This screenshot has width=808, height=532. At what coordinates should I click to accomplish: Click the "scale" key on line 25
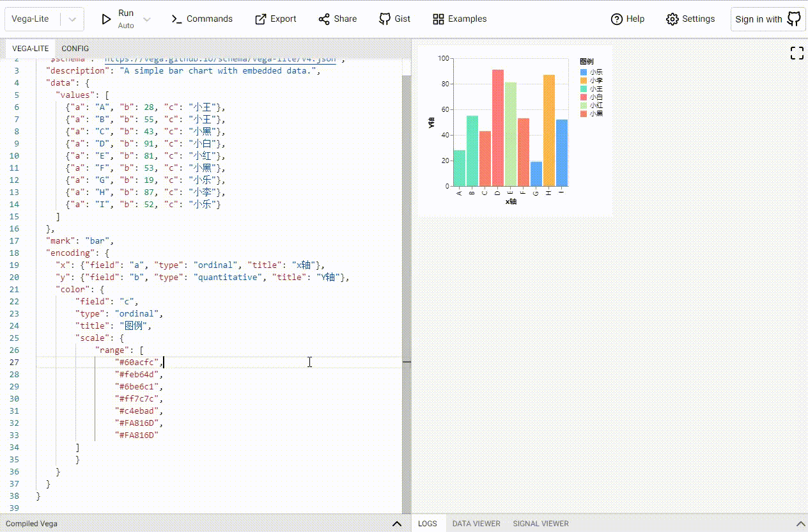[92, 338]
